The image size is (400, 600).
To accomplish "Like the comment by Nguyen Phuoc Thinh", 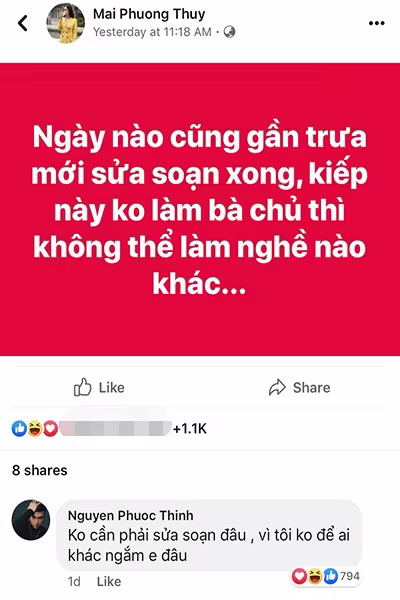I will coord(109,582).
